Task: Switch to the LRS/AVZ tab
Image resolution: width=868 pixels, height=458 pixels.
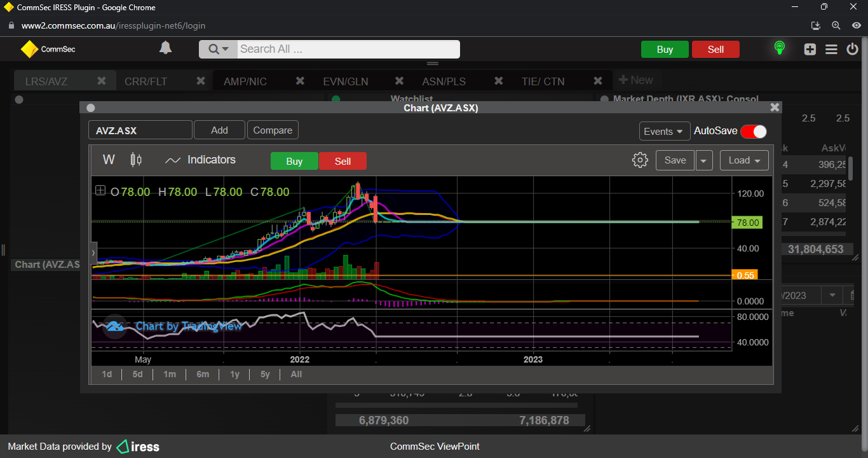Action: point(46,81)
